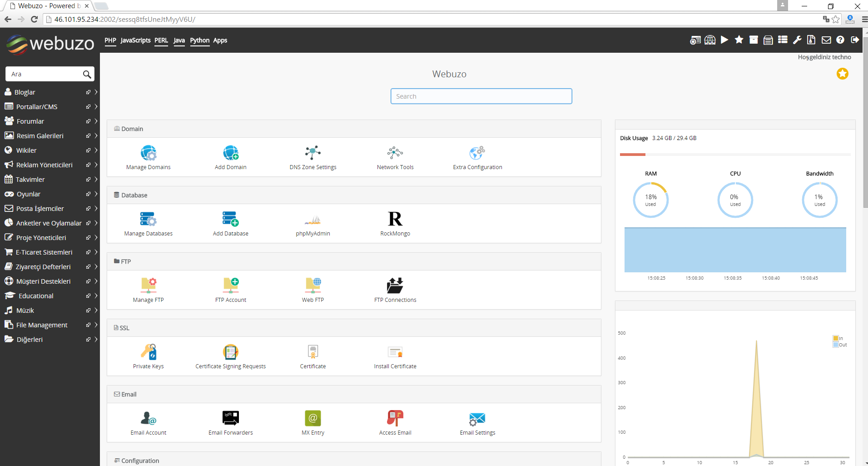Launch Network Tools
This screenshot has width=868, height=466.
click(395, 157)
